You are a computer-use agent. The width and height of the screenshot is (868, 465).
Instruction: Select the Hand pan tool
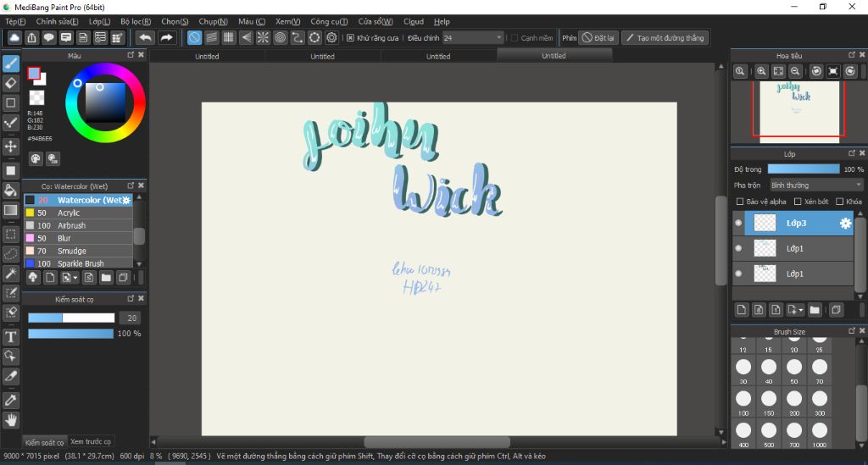(x=10, y=420)
